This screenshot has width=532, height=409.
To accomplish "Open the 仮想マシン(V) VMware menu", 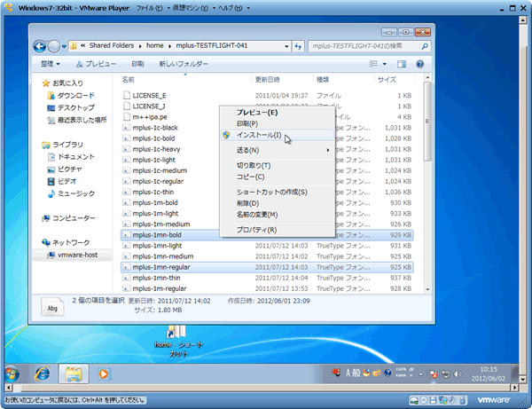I will [x=192, y=8].
